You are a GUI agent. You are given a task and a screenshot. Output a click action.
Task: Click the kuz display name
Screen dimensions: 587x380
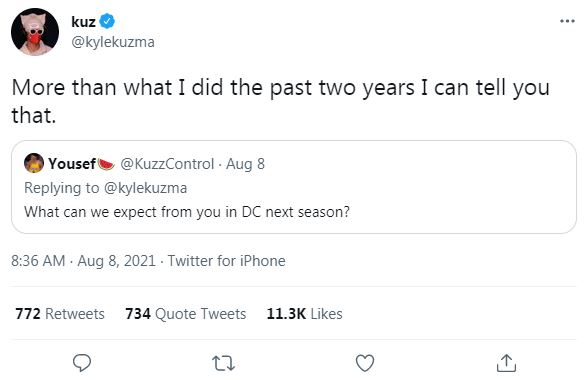(x=83, y=22)
